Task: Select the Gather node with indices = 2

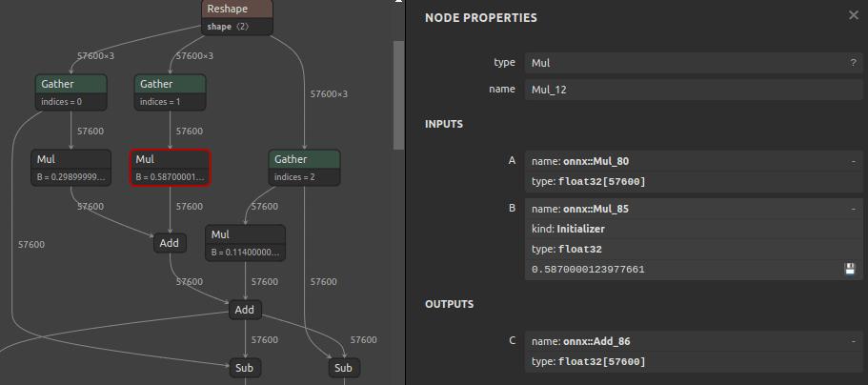Action: tap(304, 167)
